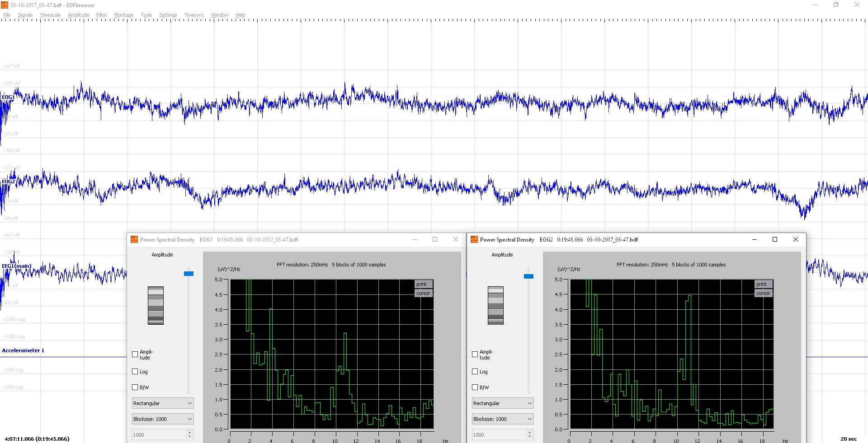Enable Log checkbox in EOG2 window
Viewport: 868px width, 443px height.
click(475, 372)
